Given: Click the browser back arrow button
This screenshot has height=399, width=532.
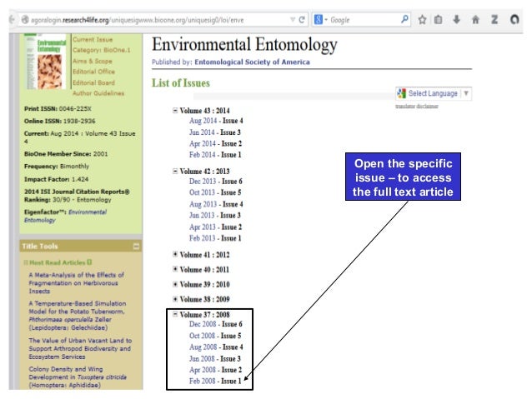Looking at the screenshot, I should pos(13,20).
